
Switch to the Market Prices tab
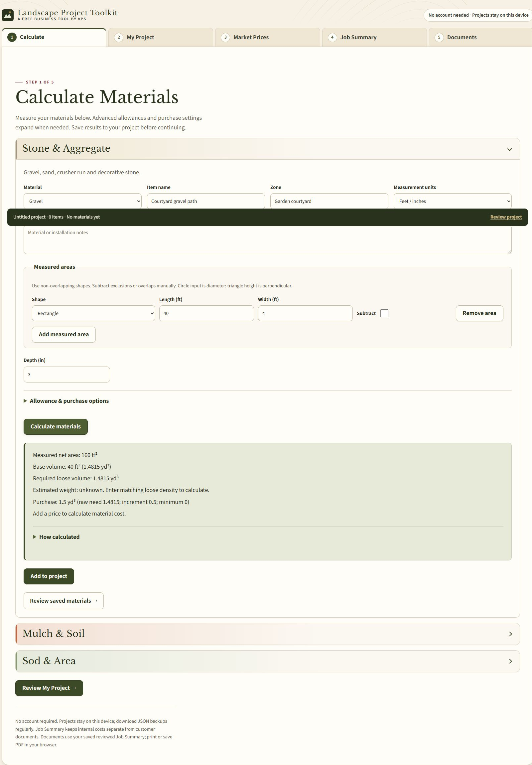[x=268, y=37]
